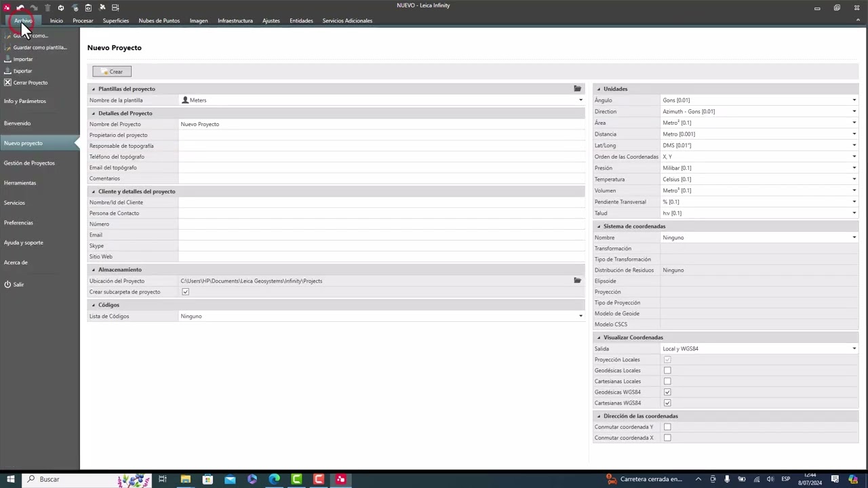
Task: Enable Geodésicas Locales checkbox
Action: pyautogui.click(x=667, y=371)
